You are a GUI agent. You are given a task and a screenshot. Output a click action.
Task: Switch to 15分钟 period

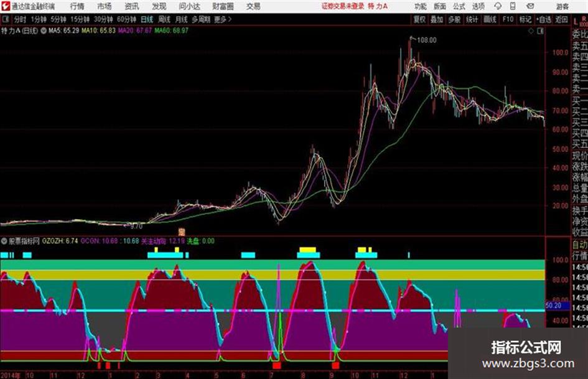(80, 19)
